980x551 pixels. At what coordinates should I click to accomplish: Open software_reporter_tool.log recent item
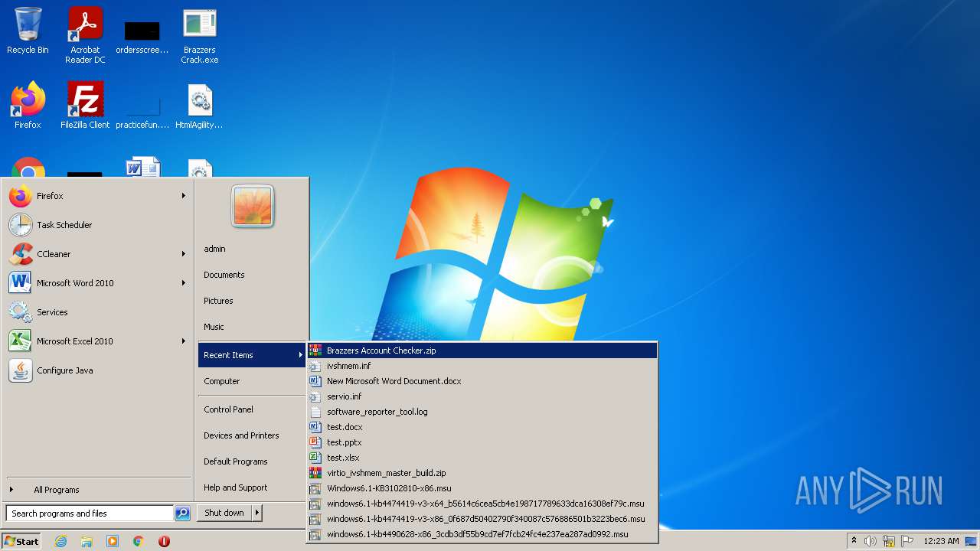point(482,412)
